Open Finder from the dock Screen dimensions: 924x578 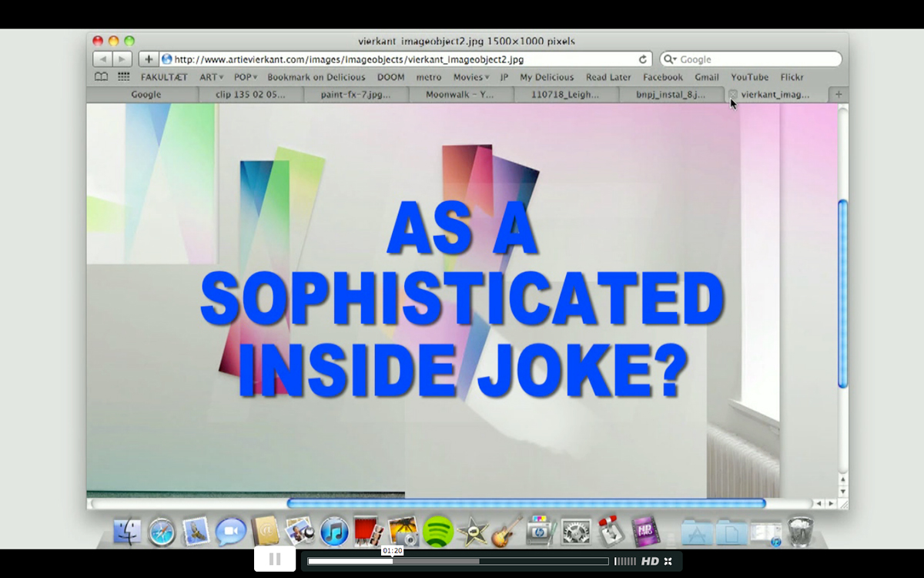pyautogui.click(x=128, y=532)
